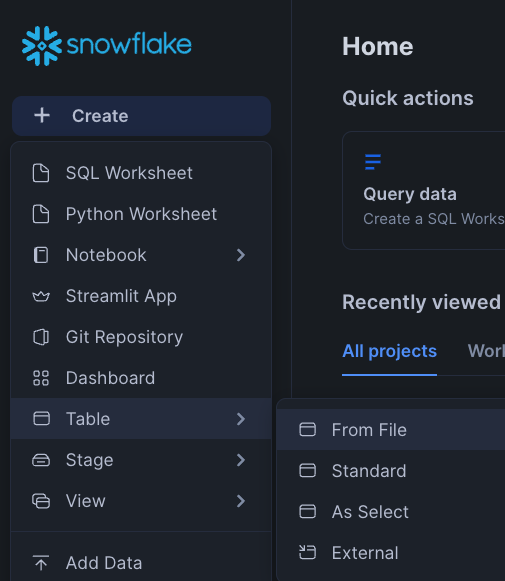
Task: Expand the Notebook submenu chevron
Action: click(x=241, y=255)
